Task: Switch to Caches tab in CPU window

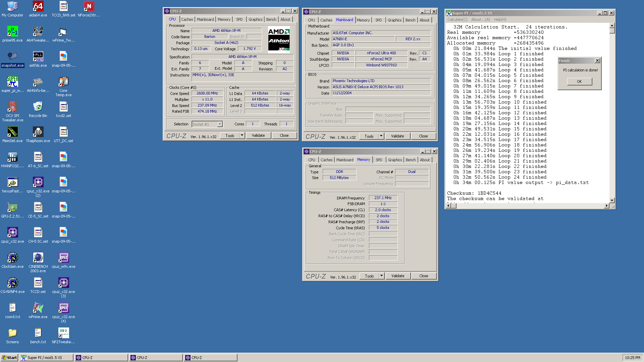Action: (187, 19)
